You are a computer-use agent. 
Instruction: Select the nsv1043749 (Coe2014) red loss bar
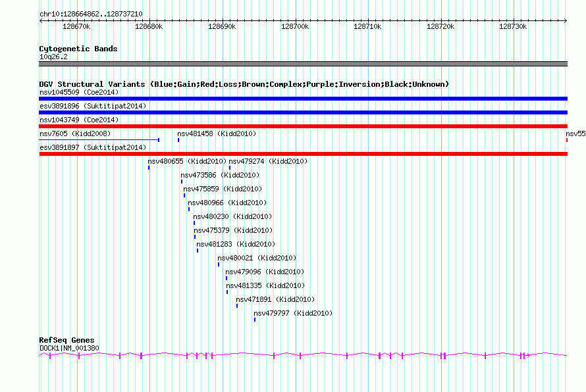pos(303,126)
